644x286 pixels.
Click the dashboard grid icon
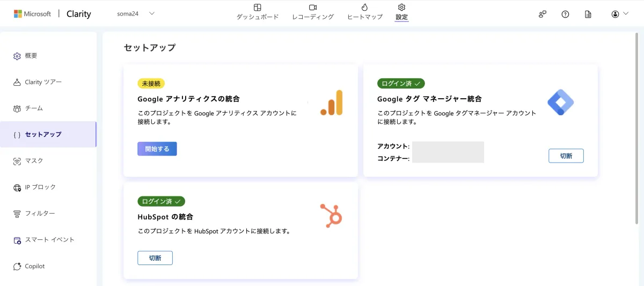(258, 8)
